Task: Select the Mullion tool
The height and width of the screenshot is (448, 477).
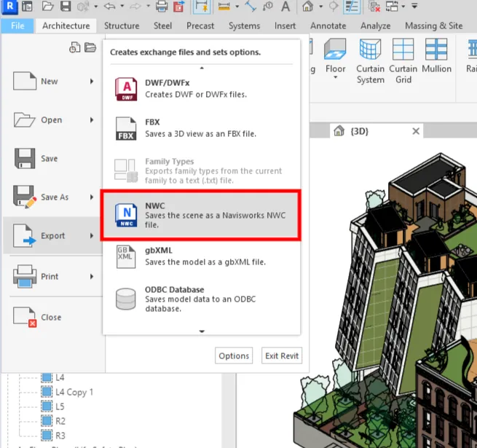Action: [437, 60]
